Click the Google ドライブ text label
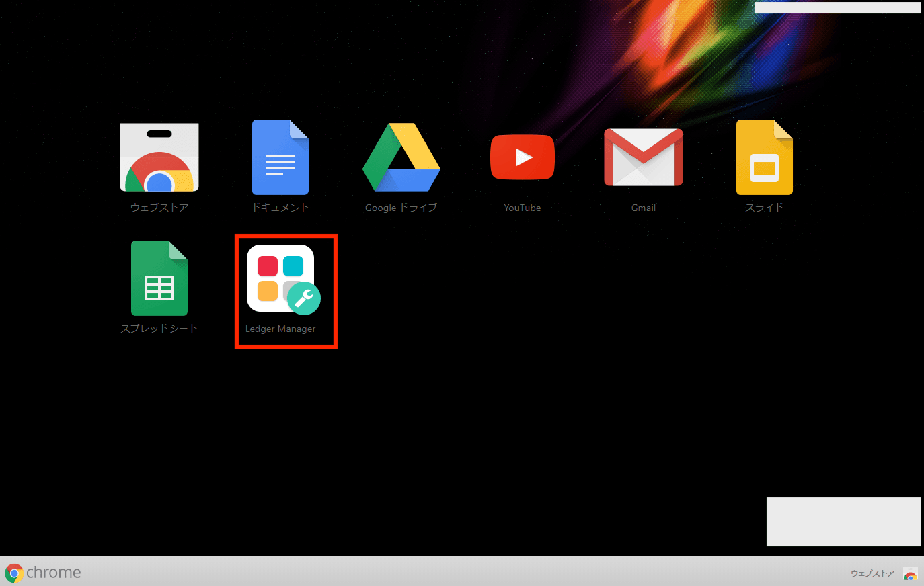The width and height of the screenshot is (924, 586). (x=401, y=208)
